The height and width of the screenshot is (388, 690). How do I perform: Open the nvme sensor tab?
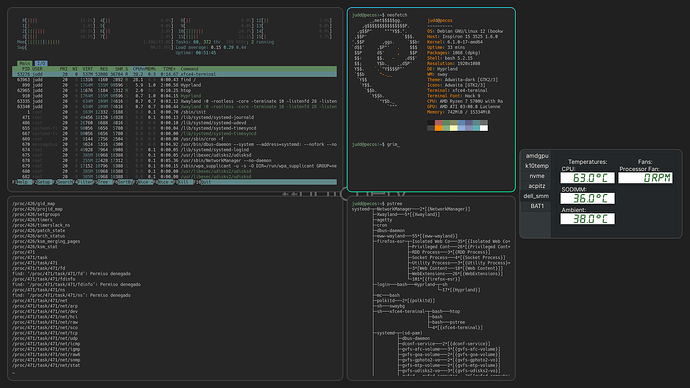(x=537, y=176)
